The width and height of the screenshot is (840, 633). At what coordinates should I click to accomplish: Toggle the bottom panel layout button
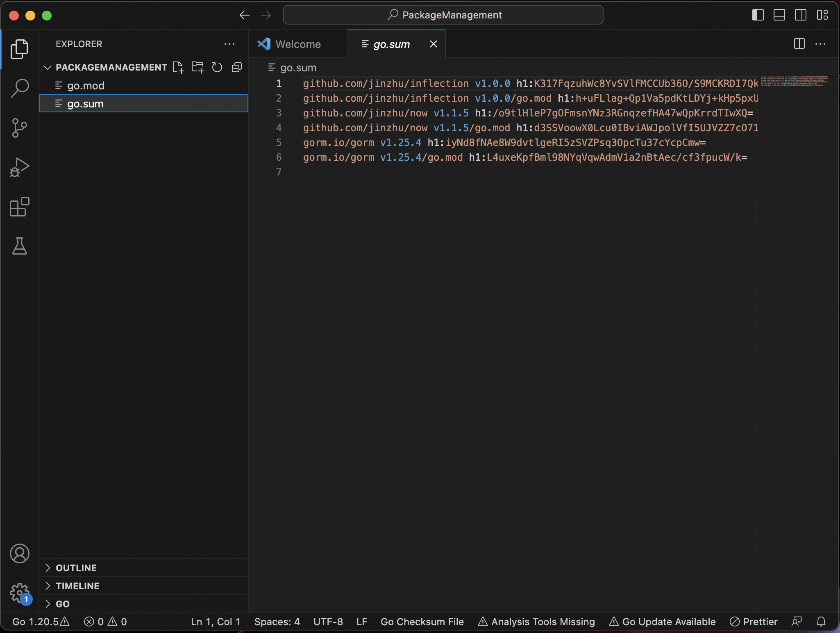(779, 15)
